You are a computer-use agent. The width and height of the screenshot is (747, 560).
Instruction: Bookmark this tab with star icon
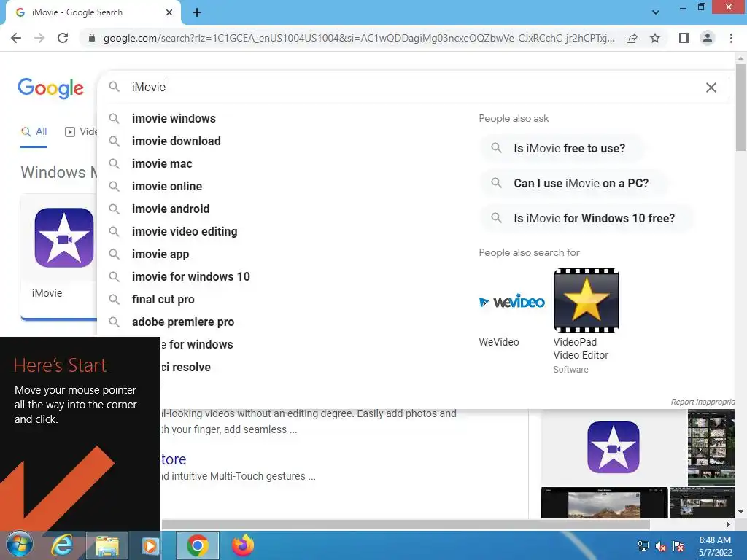[x=655, y=38]
